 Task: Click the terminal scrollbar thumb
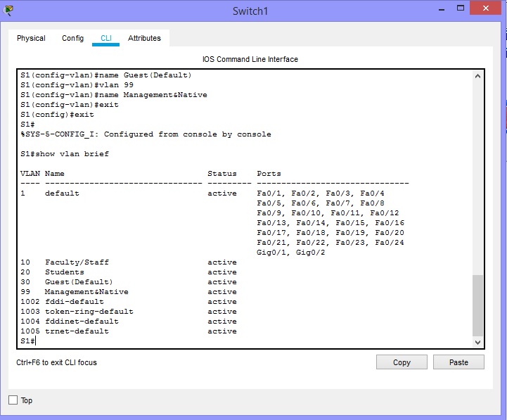478,305
